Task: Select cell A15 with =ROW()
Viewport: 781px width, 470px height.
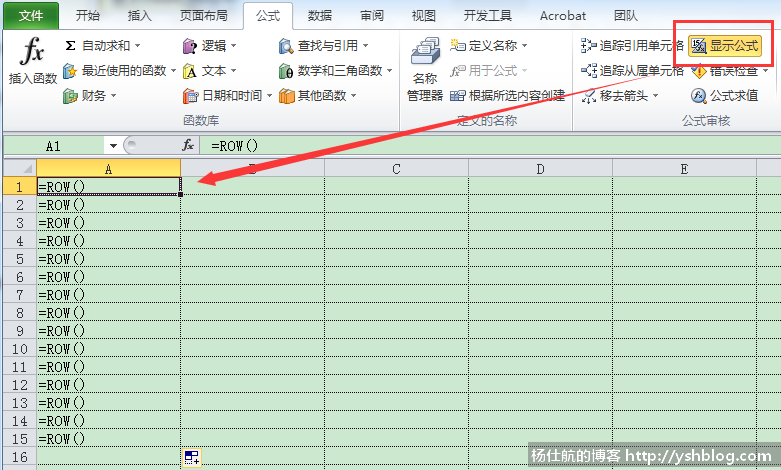Action: pyautogui.click(x=109, y=439)
